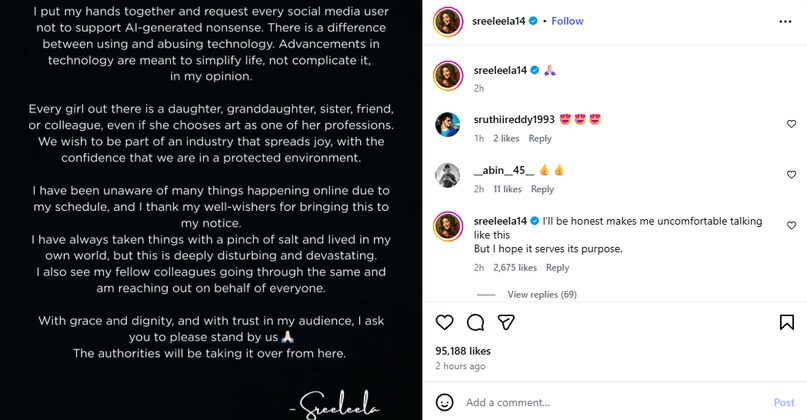Reply to __abin__45__'s comment
807x420 pixels.
[542, 189]
